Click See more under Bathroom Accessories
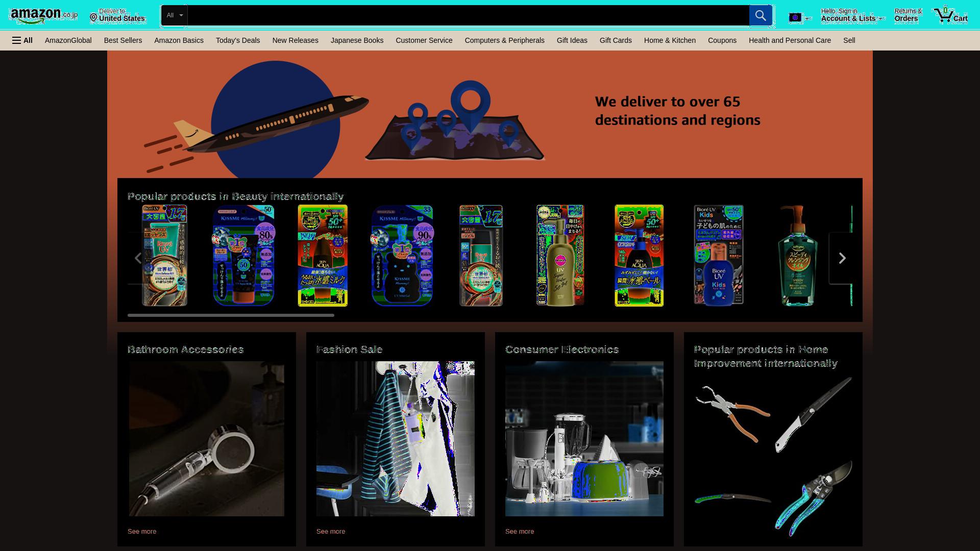The height and width of the screenshot is (551, 980). (142, 531)
